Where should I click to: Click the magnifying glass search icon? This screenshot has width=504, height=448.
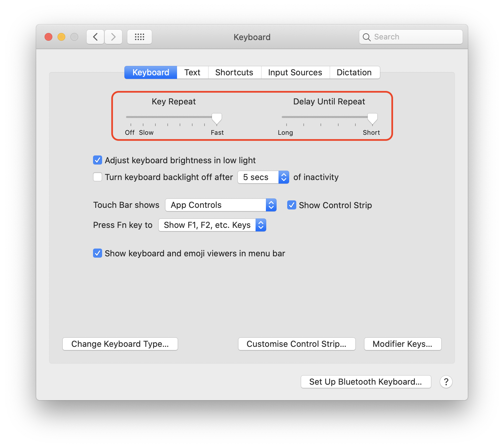pyautogui.click(x=366, y=37)
